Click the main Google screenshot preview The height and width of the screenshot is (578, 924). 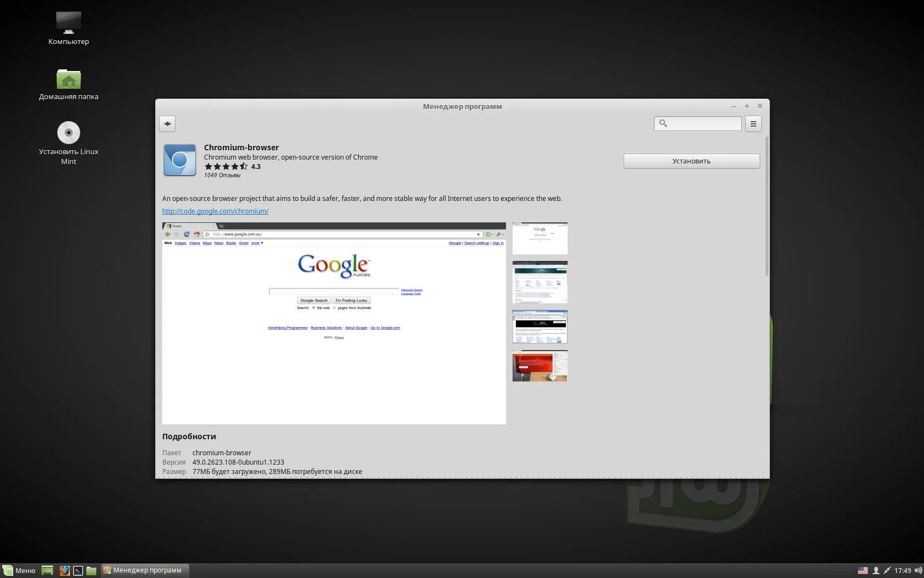[x=334, y=323]
